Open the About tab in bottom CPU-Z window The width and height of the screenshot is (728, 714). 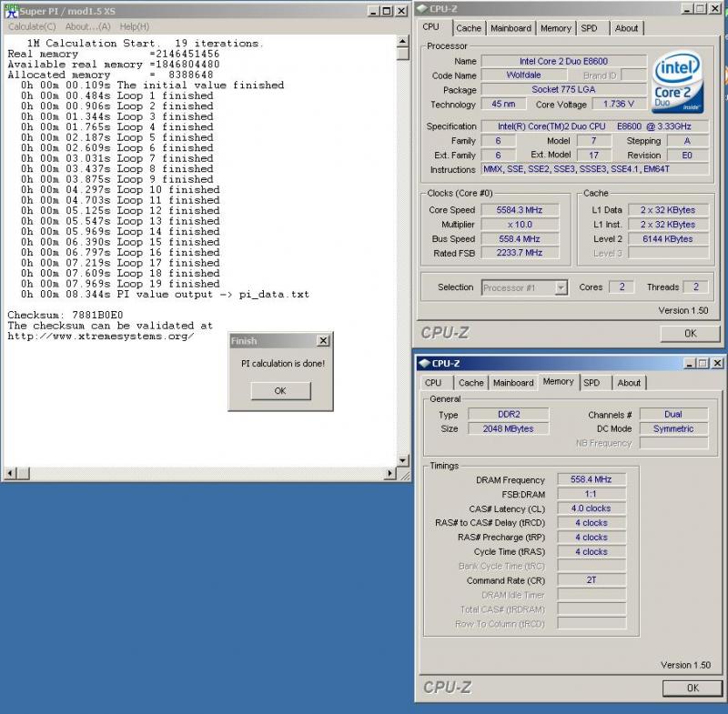[x=629, y=383]
